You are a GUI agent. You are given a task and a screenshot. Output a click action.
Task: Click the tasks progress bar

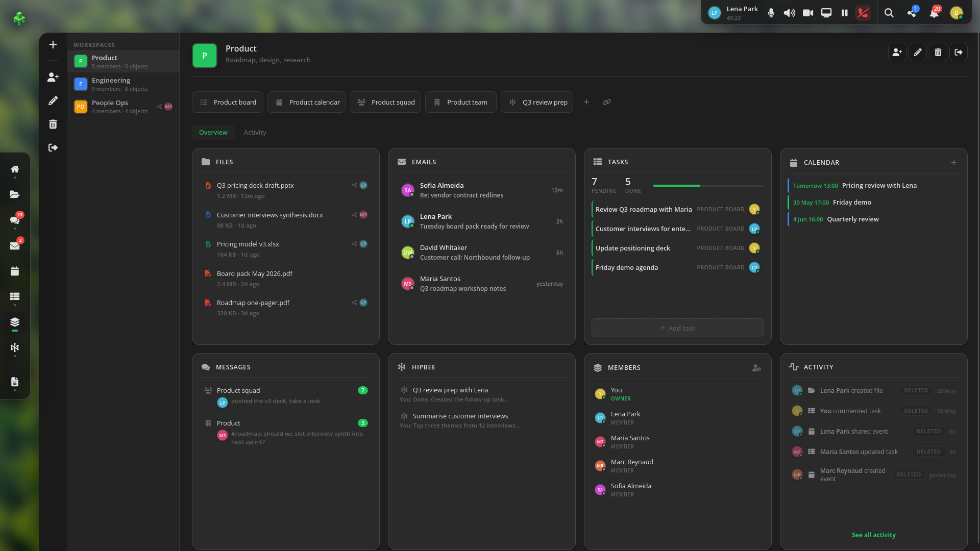coord(708,186)
